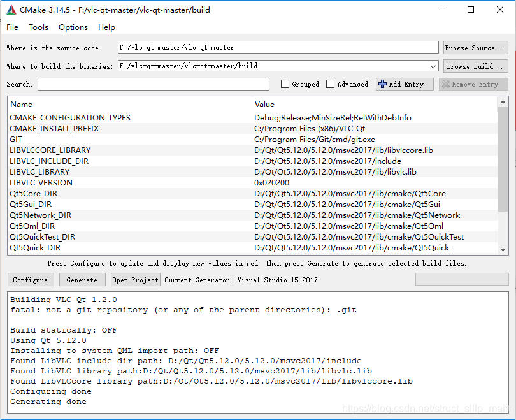Click the 'Build statically: OFF' log line
The height and width of the screenshot is (420, 516).
pos(64,331)
